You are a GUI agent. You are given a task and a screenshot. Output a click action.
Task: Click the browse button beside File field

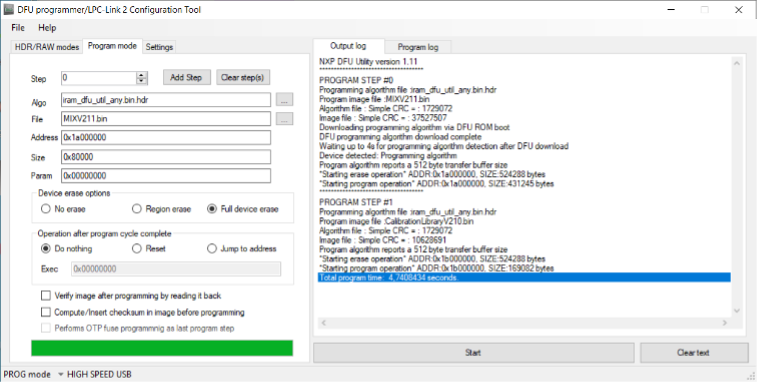tap(284, 119)
